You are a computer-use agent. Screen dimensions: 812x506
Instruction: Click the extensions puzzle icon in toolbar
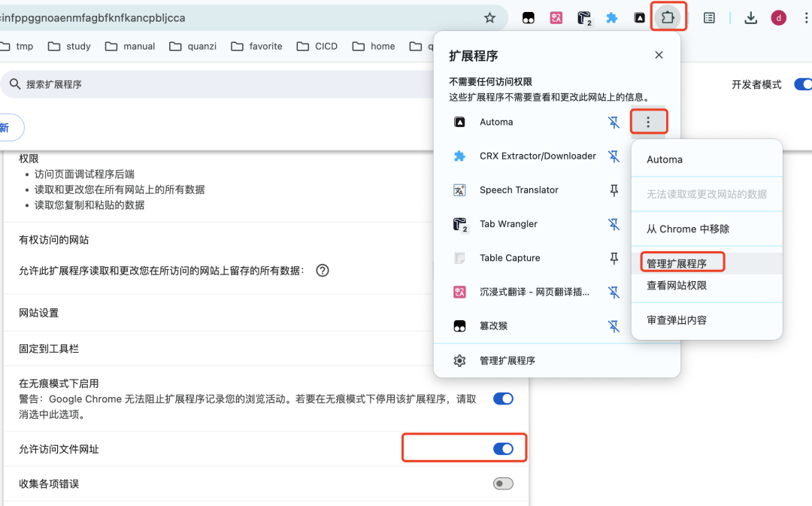(x=668, y=17)
